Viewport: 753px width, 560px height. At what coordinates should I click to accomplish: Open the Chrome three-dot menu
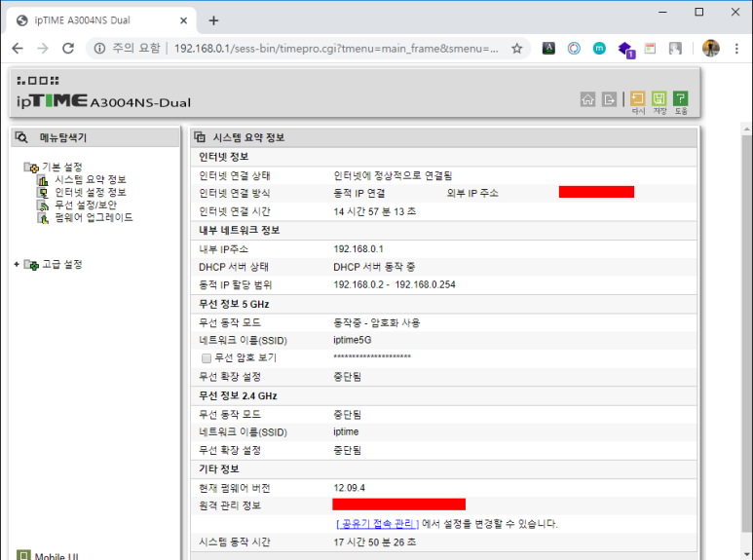[x=736, y=48]
